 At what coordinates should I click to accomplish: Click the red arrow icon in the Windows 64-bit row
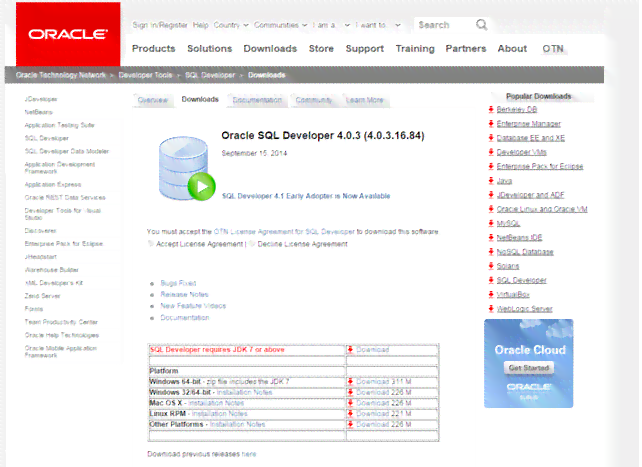pyautogui.click(x=350, y=381)
